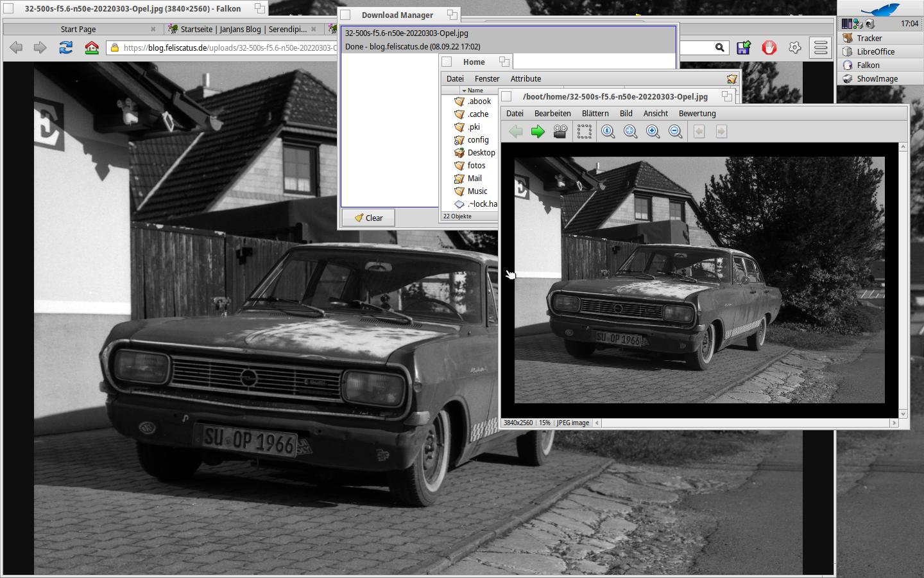Activate the selection mode tool in ShowImage
Screen dimensions: 924x578
point(584,132)
